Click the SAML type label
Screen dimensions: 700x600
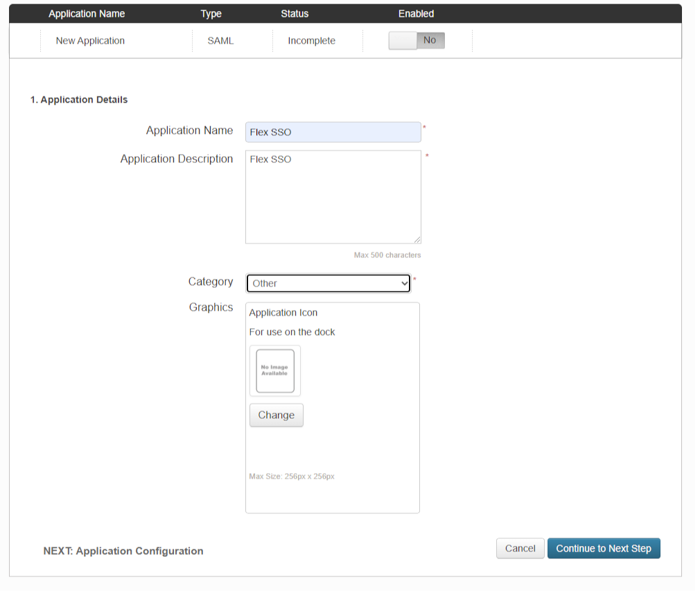tap(220, 40)
